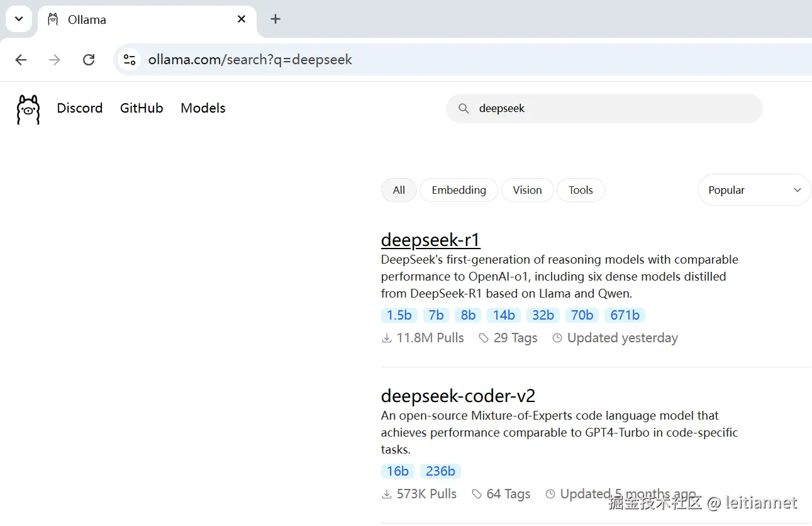The width and height of the screenshot is (812, 526).
Task: Go back with the browser back arrow
Action: 21,60
